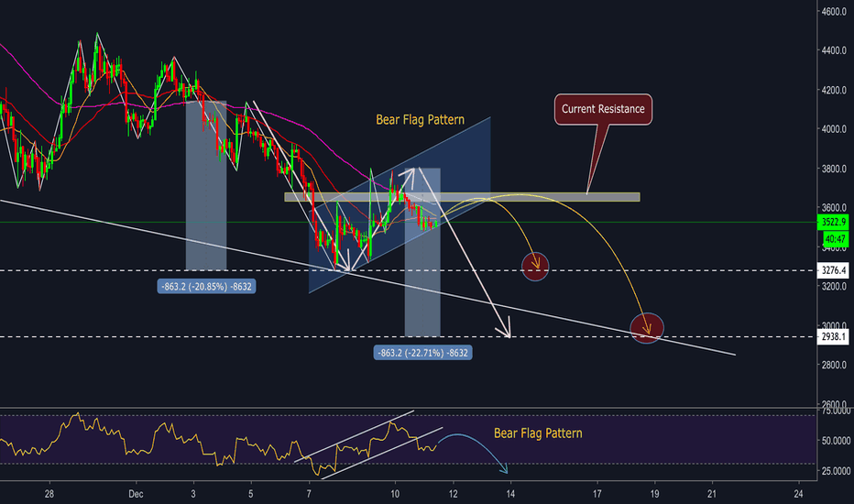This screenshot has width=854, height=504.
Task: Click 4000.0 on the price axis
Action: (x=835, y=129)
